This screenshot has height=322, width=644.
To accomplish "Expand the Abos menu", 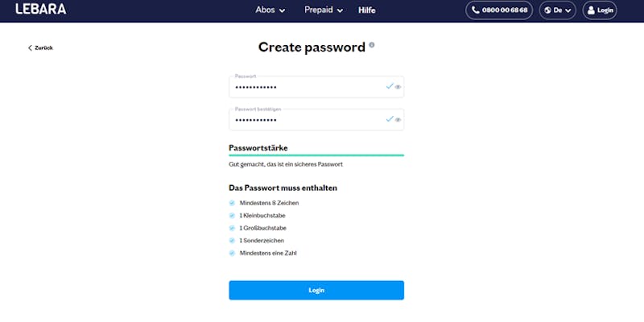I will point(270,10).
